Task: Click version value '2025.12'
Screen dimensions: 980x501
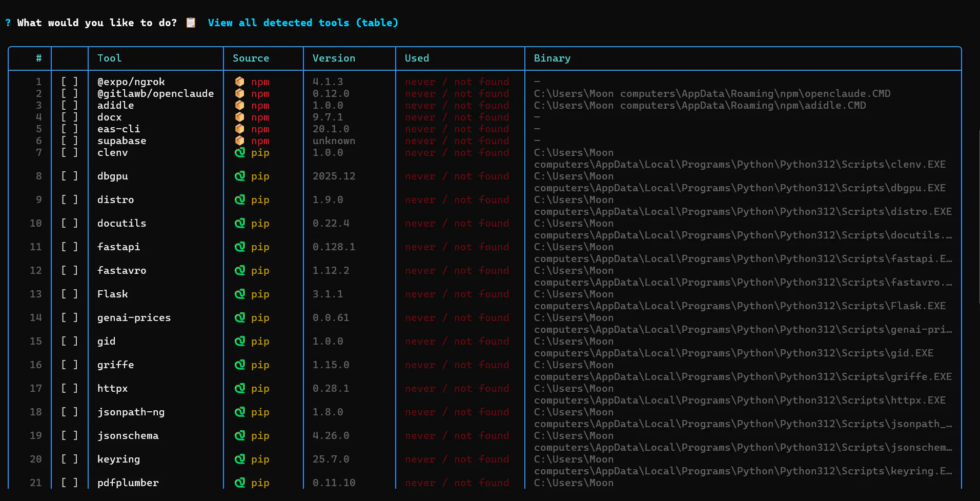Action: (x=334, y=176)
